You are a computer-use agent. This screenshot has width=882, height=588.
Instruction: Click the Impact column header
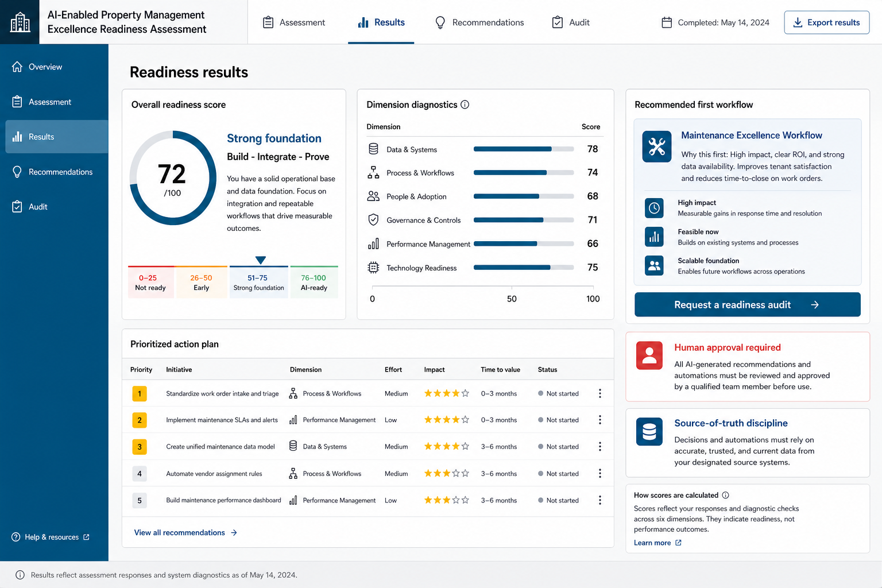coord(435,369)
